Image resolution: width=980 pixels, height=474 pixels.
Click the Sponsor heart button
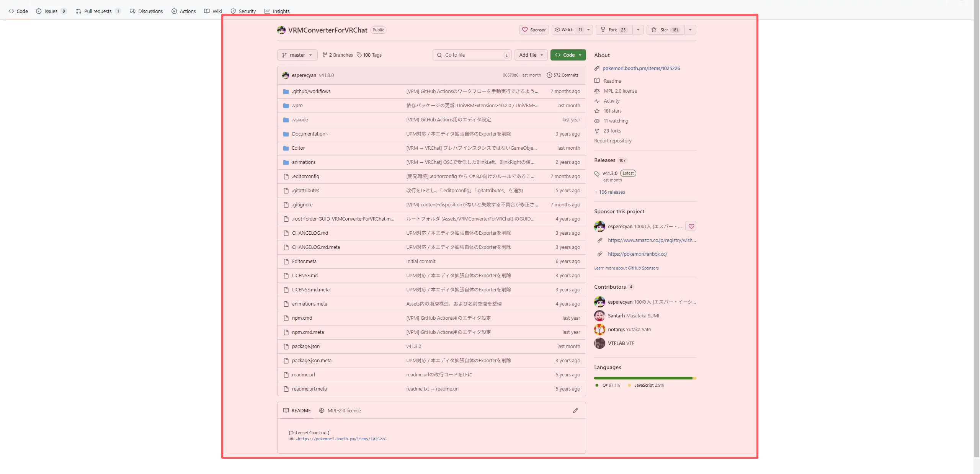[534, 30]
